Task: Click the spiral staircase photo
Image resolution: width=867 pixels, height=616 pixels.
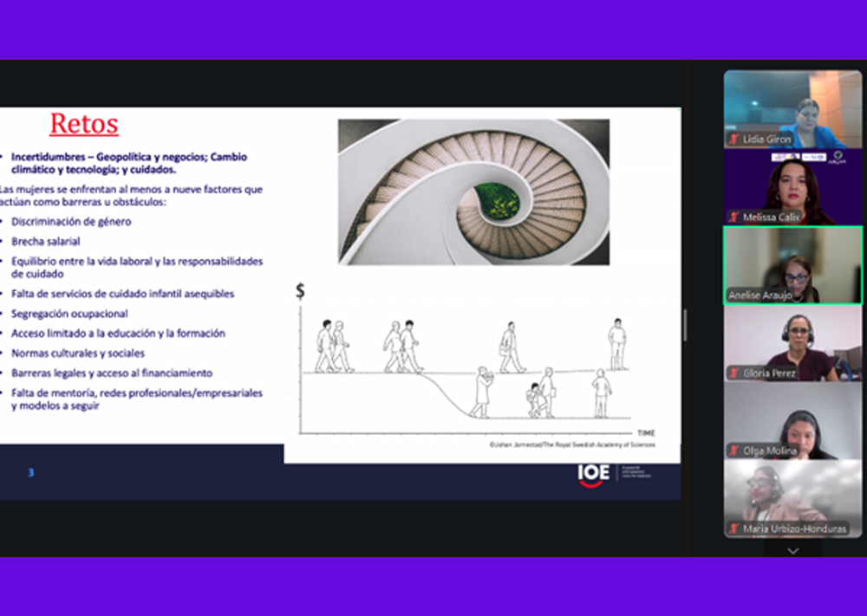Action: click(x=473, y=191)
